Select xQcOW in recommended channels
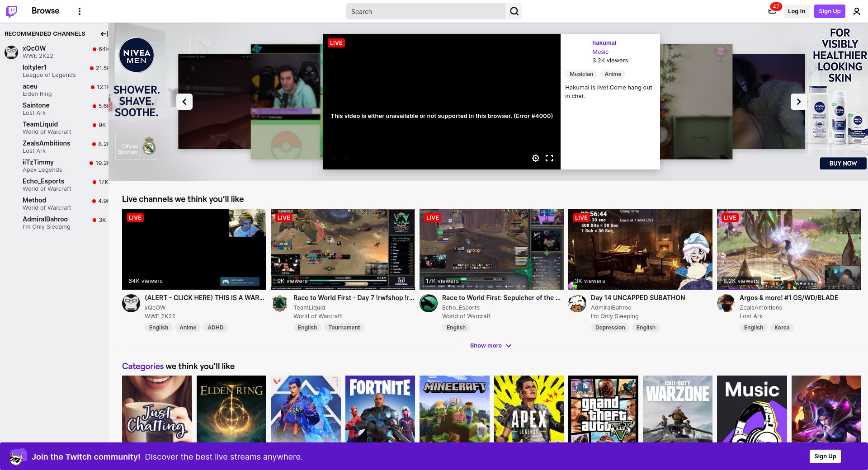The image size is (868, 470). (x=34, y=48)
